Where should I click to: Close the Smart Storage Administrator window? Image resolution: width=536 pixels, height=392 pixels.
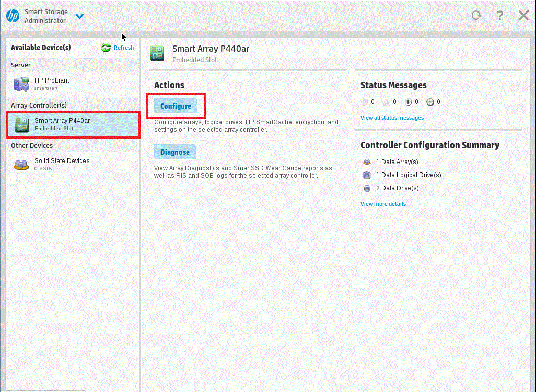tap(523, 15)
